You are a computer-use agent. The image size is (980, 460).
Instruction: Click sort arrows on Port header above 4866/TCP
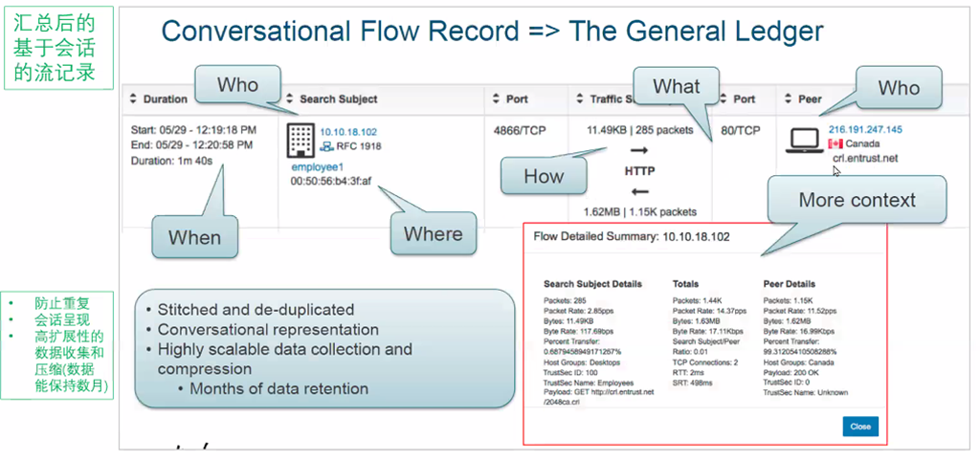click(x=497, y=99)
